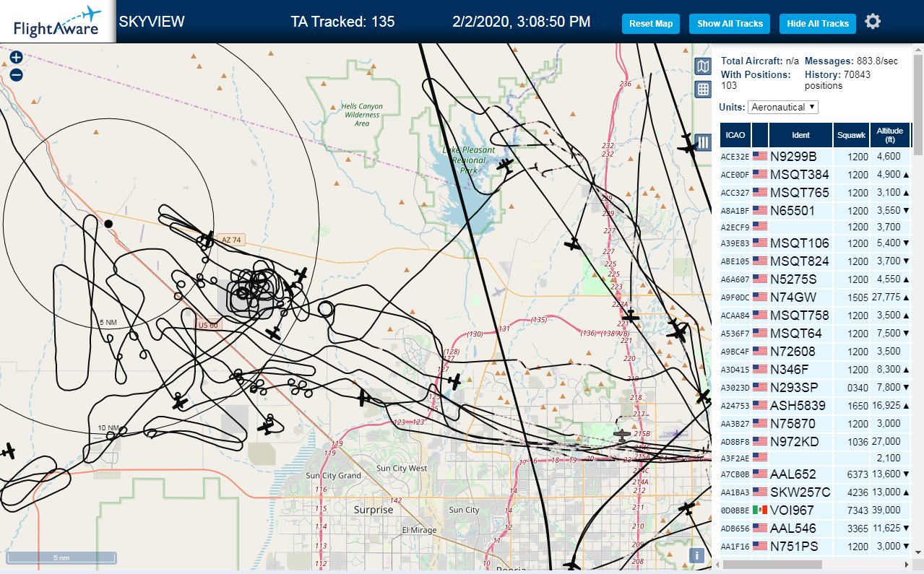924x574 pixels.
Task: Open the Units dropdown
Action: point(783,107)
